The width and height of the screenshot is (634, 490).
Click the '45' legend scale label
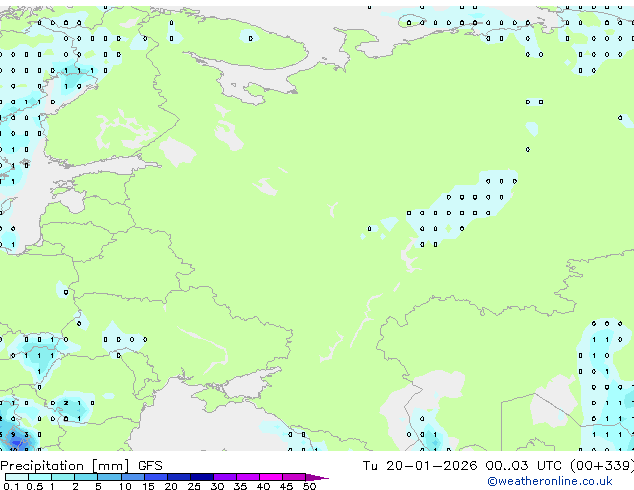click(x=286, y=486)
